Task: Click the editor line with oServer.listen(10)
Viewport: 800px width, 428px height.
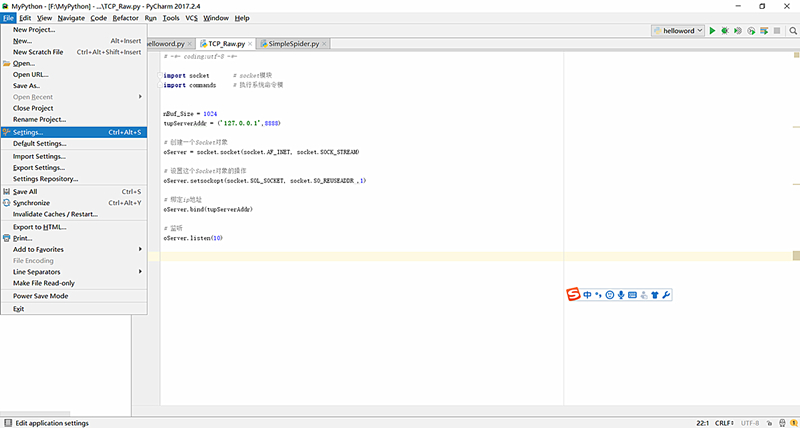Action: [x=193, y=238]
